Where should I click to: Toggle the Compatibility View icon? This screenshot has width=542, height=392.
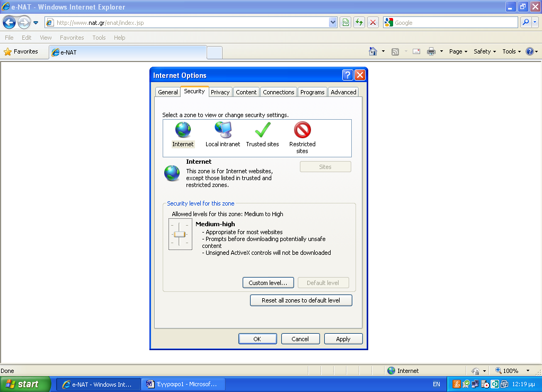[345, 23]
